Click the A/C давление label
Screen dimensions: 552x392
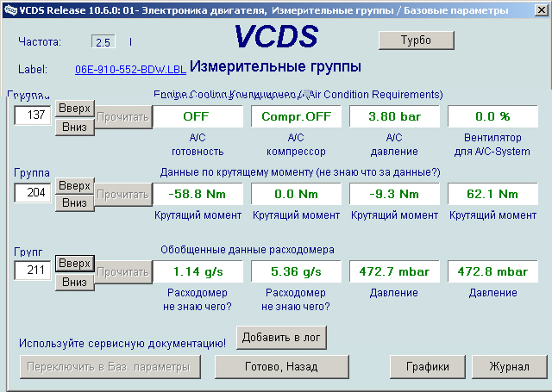[x=394, y=145]
